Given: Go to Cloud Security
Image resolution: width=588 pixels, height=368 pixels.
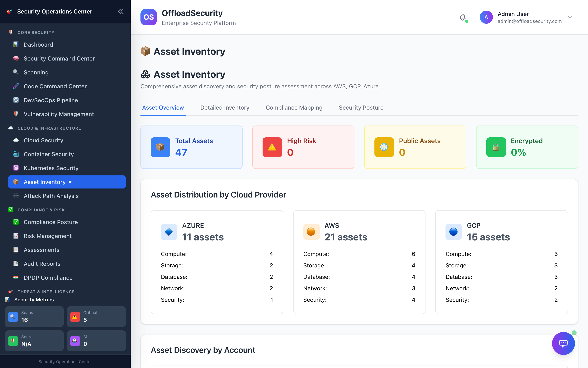Looking at the screenshot, I should 67,140.
